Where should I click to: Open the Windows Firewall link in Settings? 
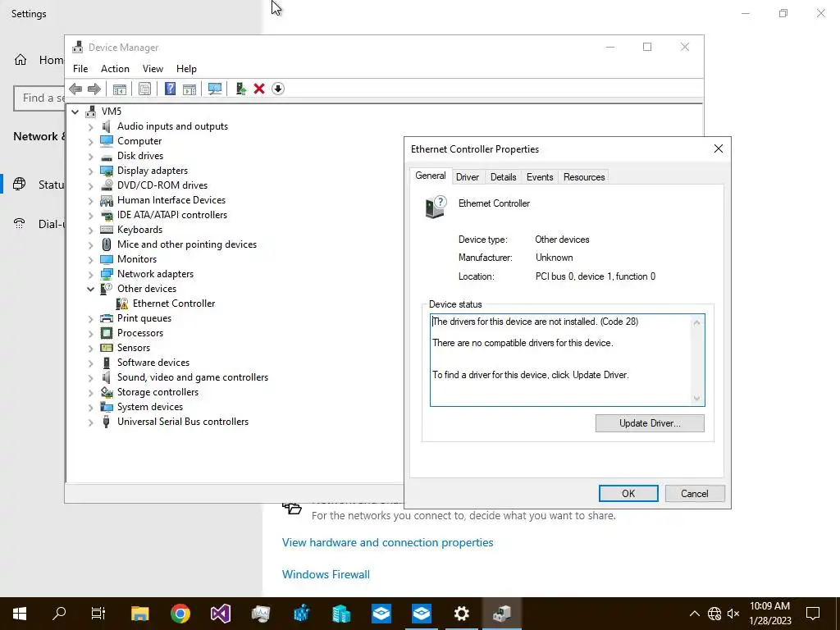(326, 574)
